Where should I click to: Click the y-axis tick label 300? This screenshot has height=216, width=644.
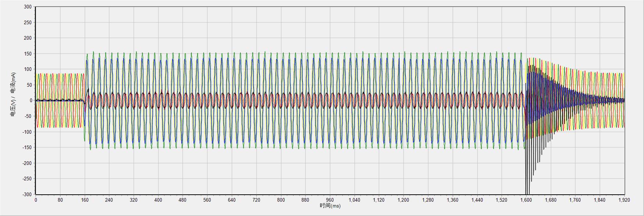coord(28,7)
